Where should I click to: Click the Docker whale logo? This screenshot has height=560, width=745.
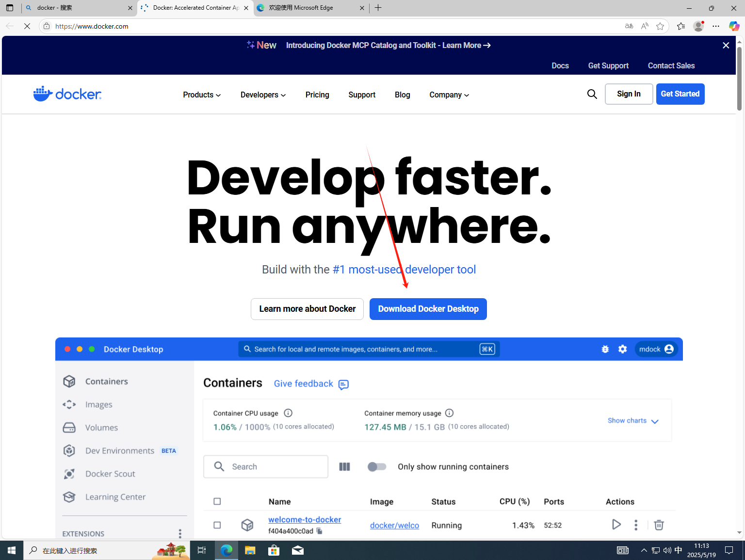(67, 94)
